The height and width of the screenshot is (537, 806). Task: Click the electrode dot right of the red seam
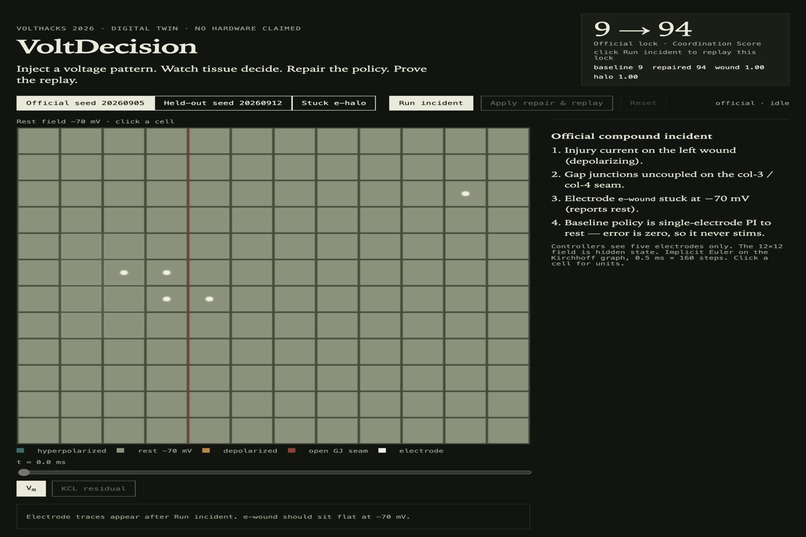tap(209, 299)
